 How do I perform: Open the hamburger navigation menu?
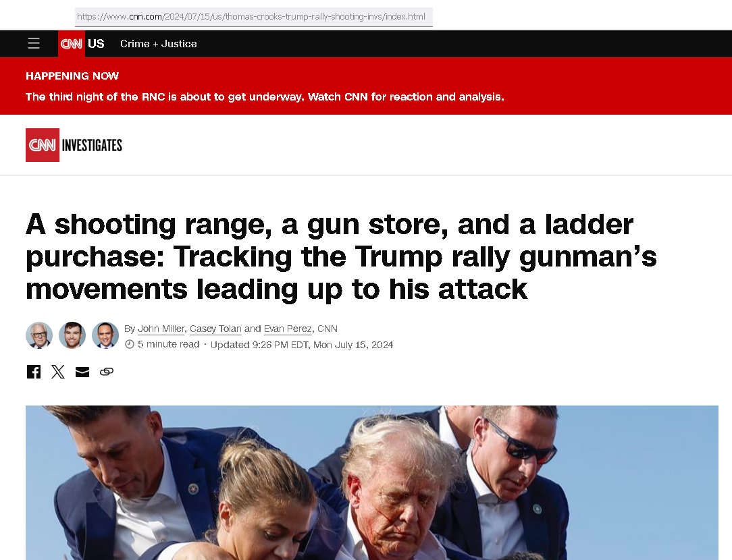pos(34,43)
